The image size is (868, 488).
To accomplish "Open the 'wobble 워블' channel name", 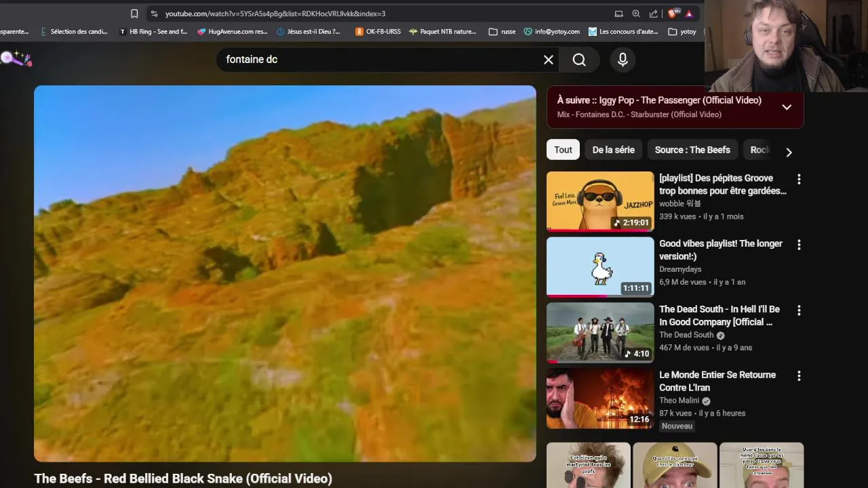I will (x=680, y=203).
